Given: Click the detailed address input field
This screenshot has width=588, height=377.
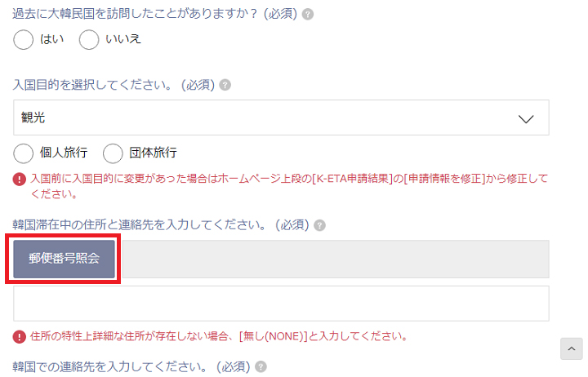Looking at the screenshot, I should 281,304.
